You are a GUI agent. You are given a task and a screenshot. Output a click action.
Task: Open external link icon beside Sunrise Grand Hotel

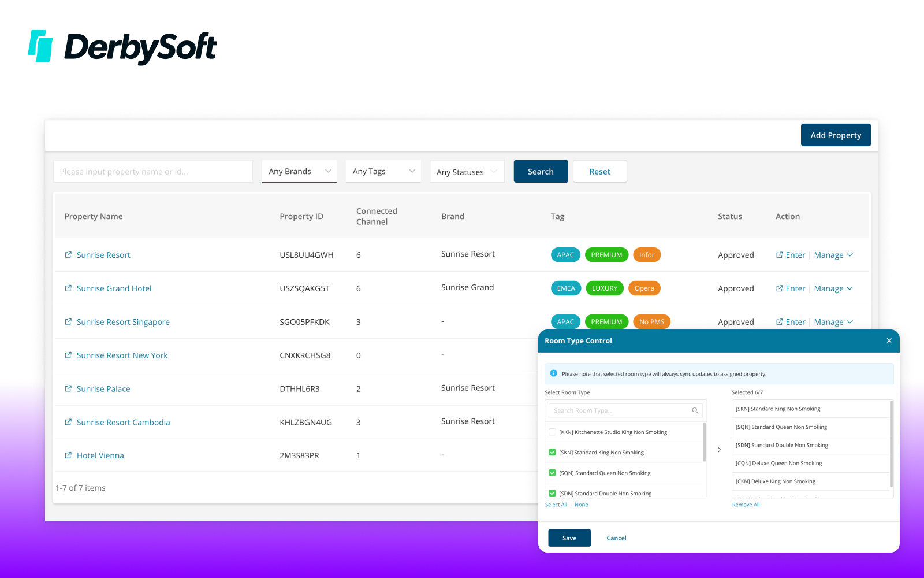tap(68, 288)
